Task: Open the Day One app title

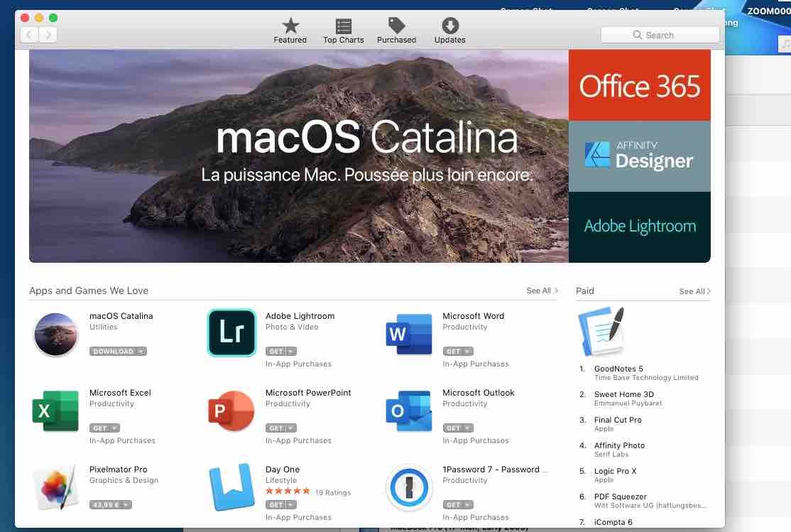Action: coord(283,469)
